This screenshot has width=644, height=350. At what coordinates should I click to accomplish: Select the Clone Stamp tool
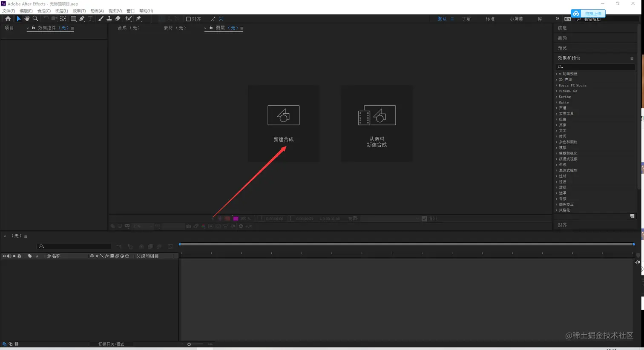click(x=109, y=19)
